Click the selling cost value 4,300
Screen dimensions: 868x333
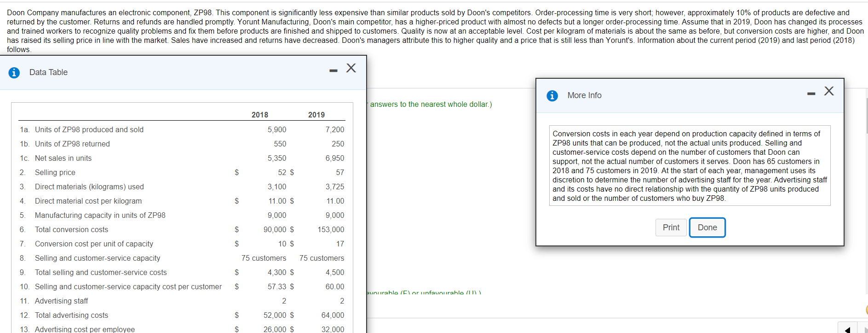277,273
